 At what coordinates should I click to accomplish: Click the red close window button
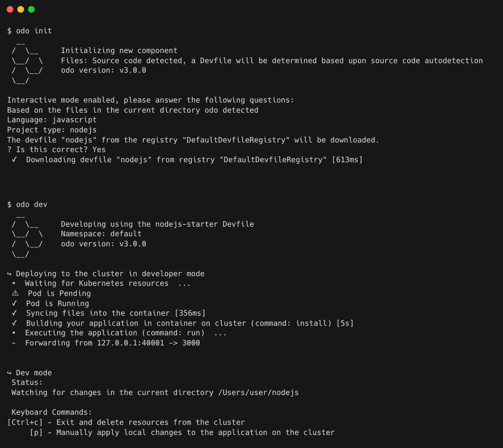pyautogui.click(x=10, y=9)
